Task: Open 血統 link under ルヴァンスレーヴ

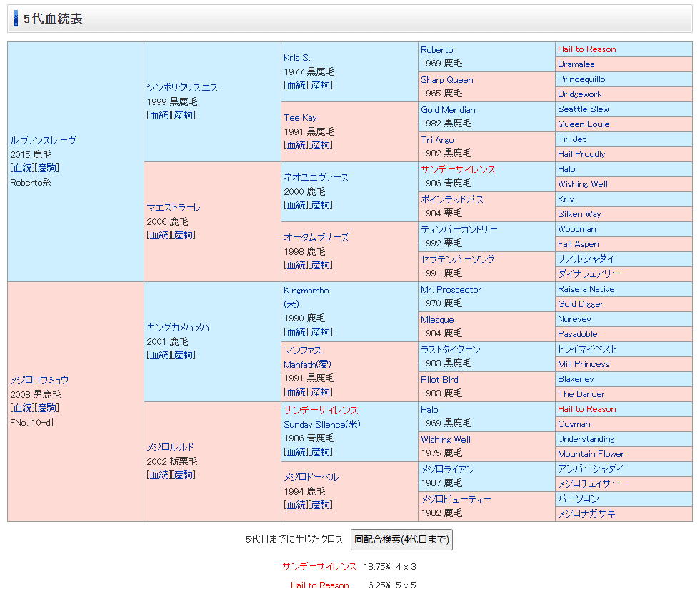Action: [23, 168]
